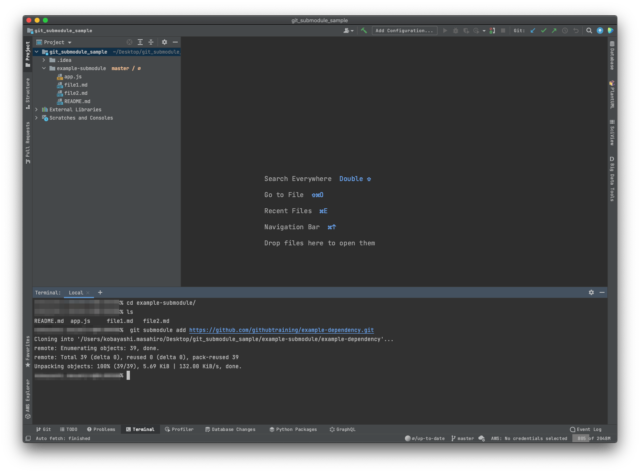
Task: Click the memory usage indicator bar
Action: click(591, 438)
